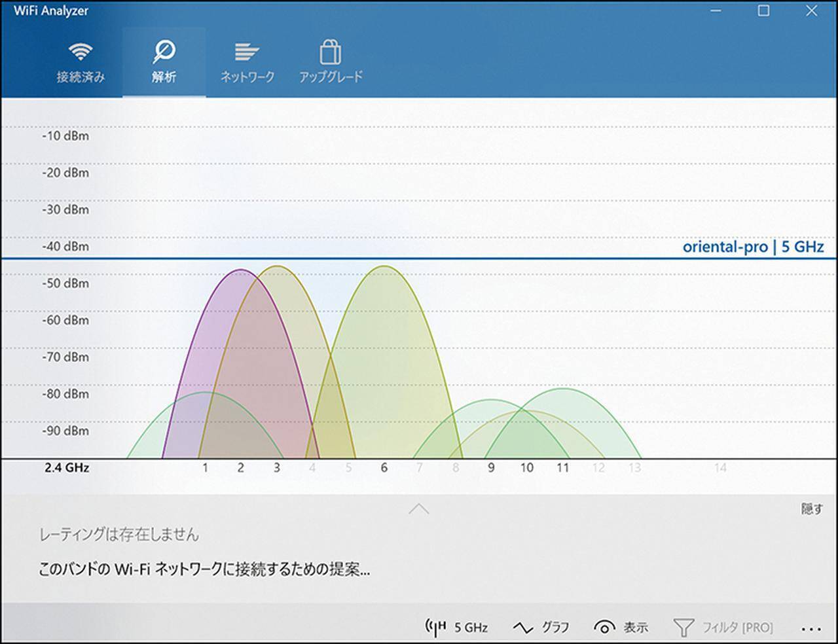Open the Filter (フィルタ) [PRO] funnel
838x644 pixels.
pyautogui.click(x=723, y=627)
